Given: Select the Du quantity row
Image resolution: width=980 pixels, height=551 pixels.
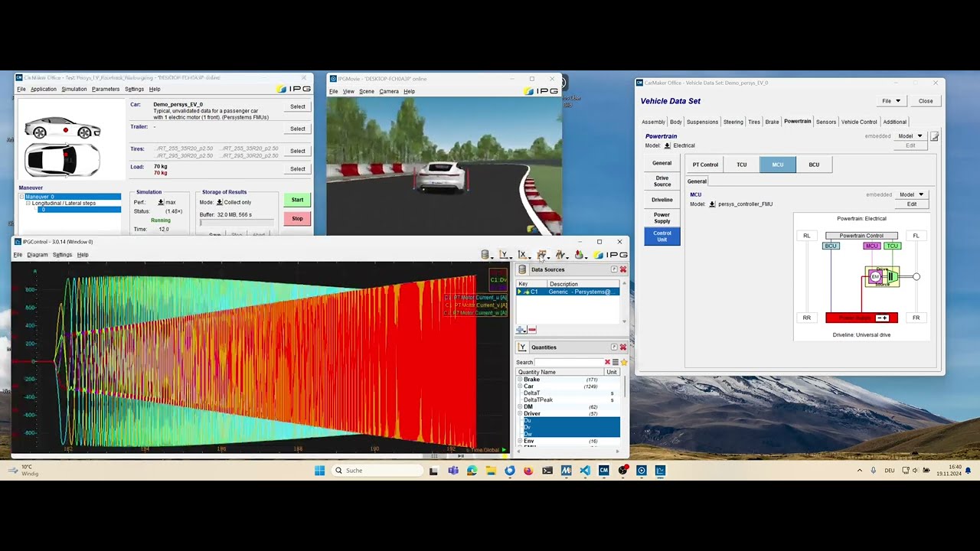Looking at the screenshot, I should pos(571,421).
